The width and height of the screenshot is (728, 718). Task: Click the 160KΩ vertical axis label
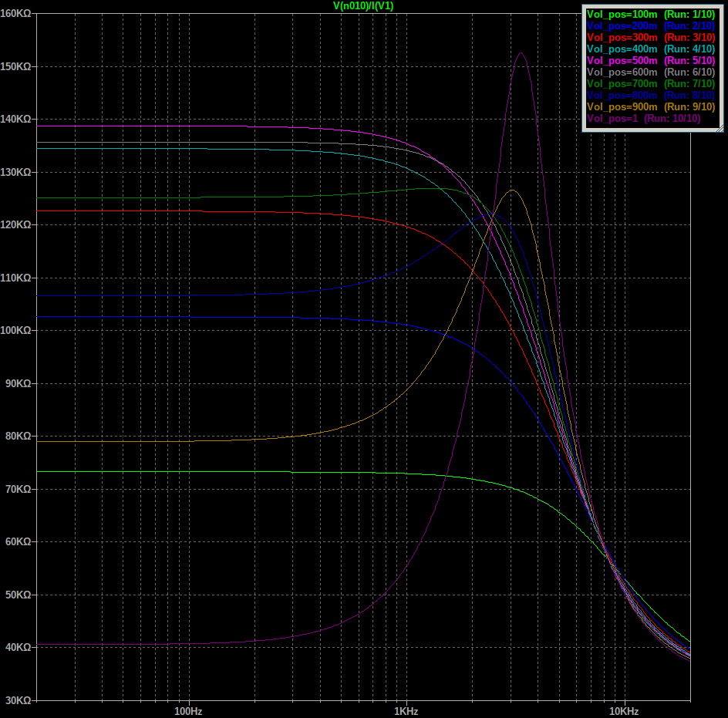coord(15,14)
